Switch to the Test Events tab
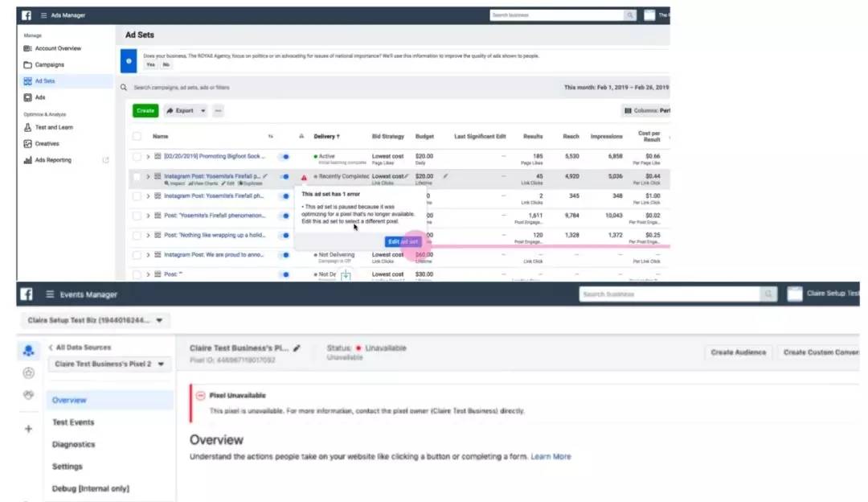Screen dimensions: 868x502 click(x=73, y=422)
